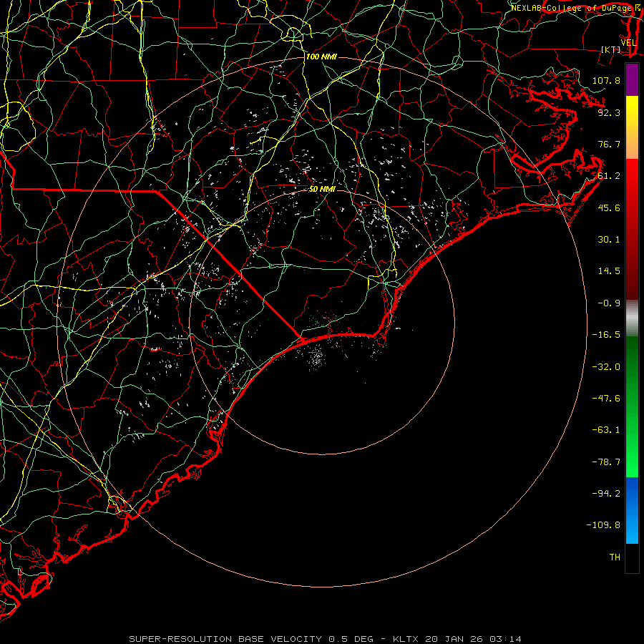644x644 pixels.
Task: Click the 76.7 scale value
Action: click(609, 144)
